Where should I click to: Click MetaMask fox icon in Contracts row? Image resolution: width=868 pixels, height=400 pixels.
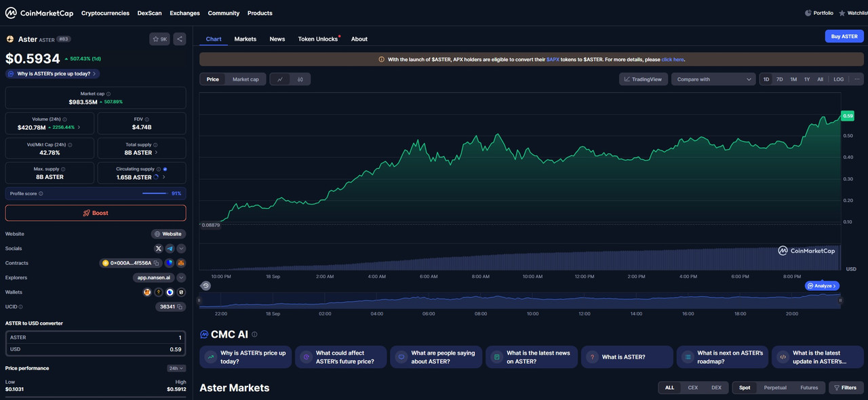[181, 263]
